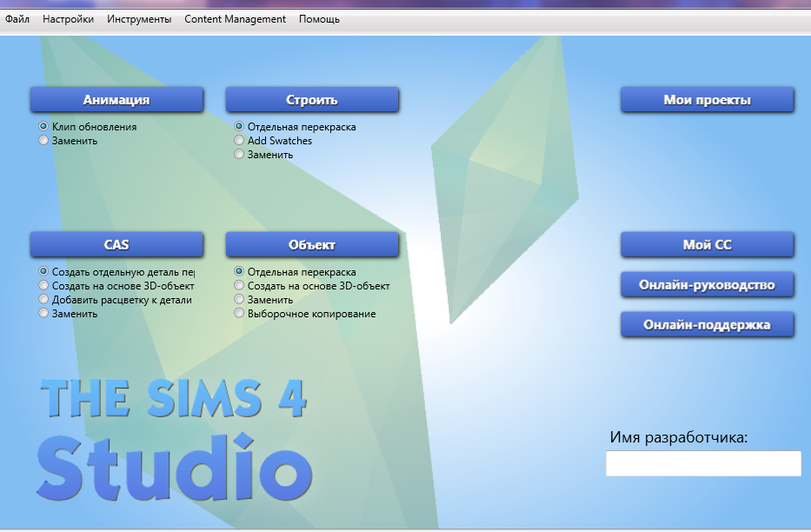Open Мои проекты
The image size is (811, 532).
[707, 100]
